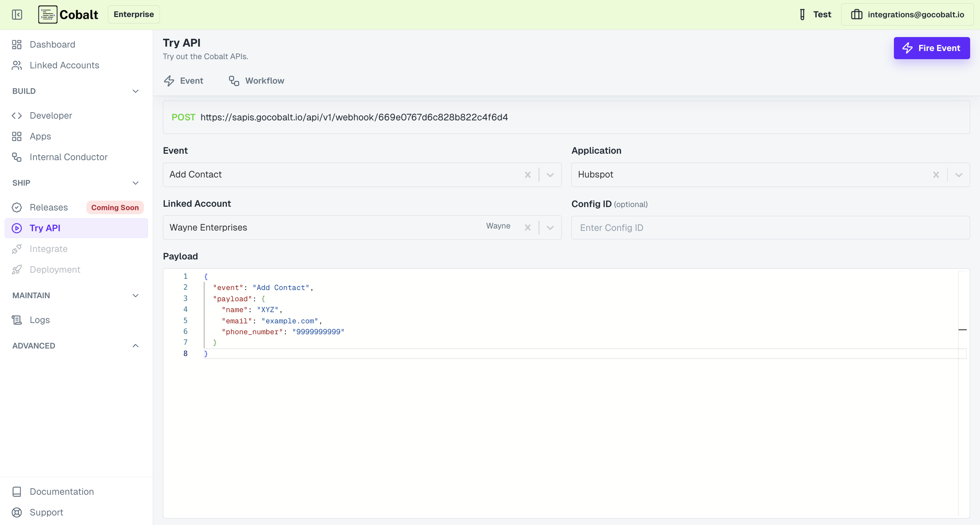
Task: Collapse the sidebar using the panel toggle icon
Action: [17, 14]
